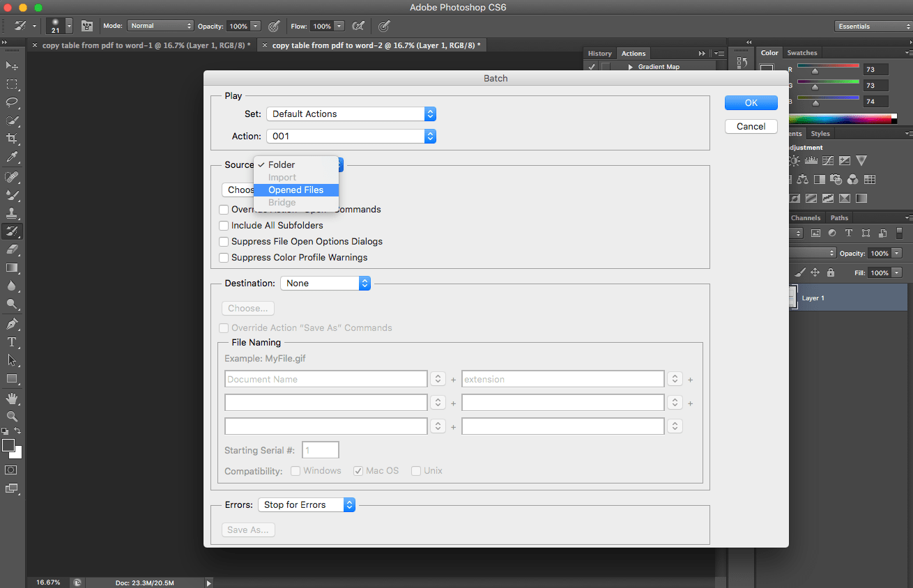Switch to the History tab
The height and width of the screenshot is (588, 913).
pyautogui.click(x=599, y=53)
